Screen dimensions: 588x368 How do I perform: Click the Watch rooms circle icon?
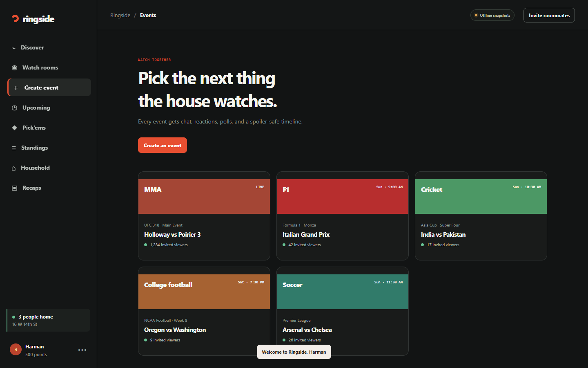tap(14, 68)
